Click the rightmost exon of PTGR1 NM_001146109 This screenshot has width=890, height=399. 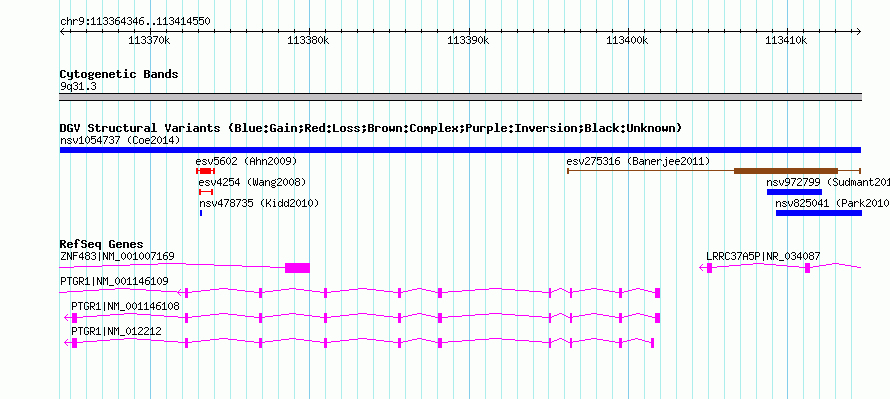(x=657, y=293)
